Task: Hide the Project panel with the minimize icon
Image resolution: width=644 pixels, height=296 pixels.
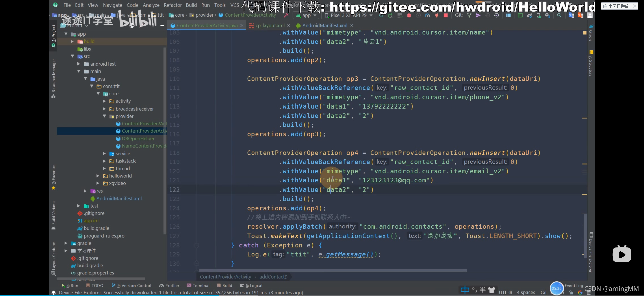Action: point(162,25)
